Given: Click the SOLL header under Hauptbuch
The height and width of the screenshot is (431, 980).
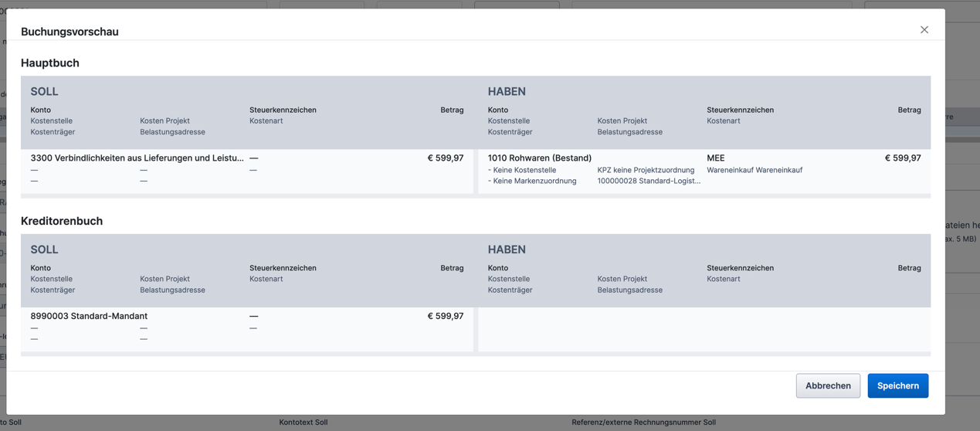Looking at the screenshot, I should (44, 91).
